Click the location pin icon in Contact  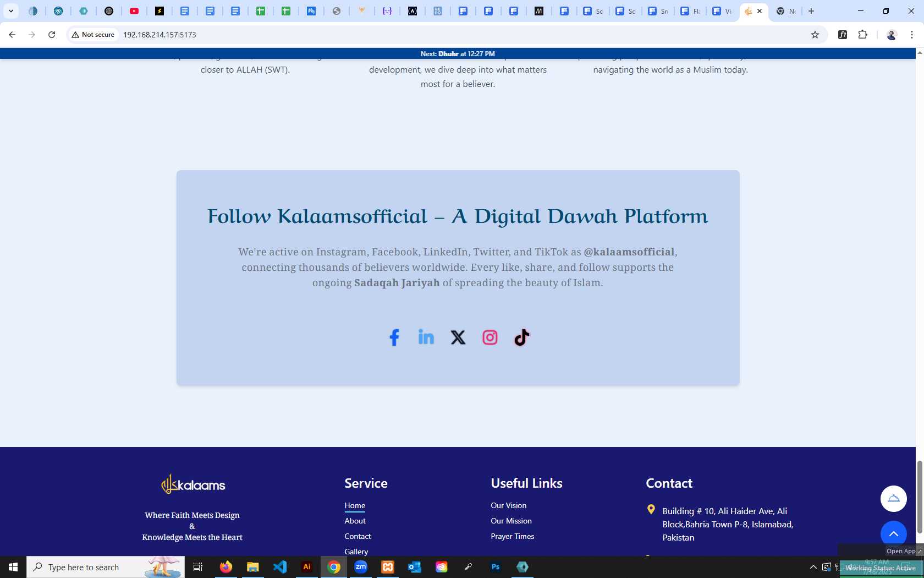click(x=651, y=510)
